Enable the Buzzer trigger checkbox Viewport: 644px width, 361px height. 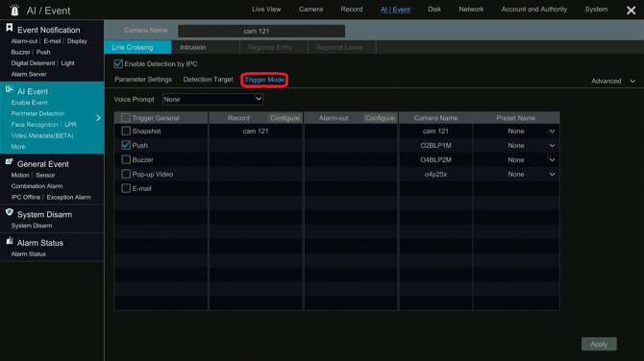click(126, 159)
